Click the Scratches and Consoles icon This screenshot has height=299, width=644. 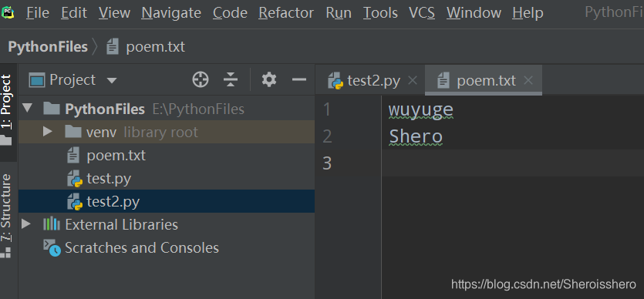(x=52, y=248)
